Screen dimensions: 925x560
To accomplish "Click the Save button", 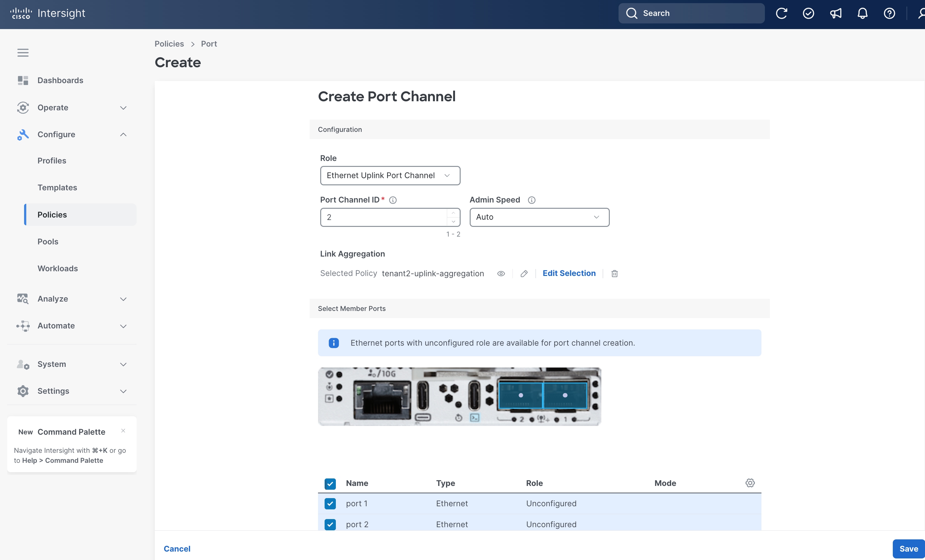I will [908, 548].
